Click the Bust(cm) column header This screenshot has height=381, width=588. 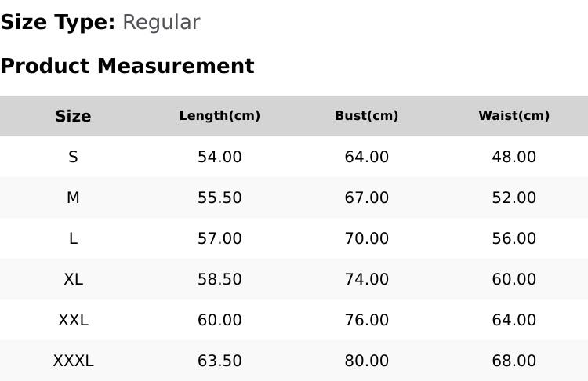pyautogui.click(x=367, y=116)
